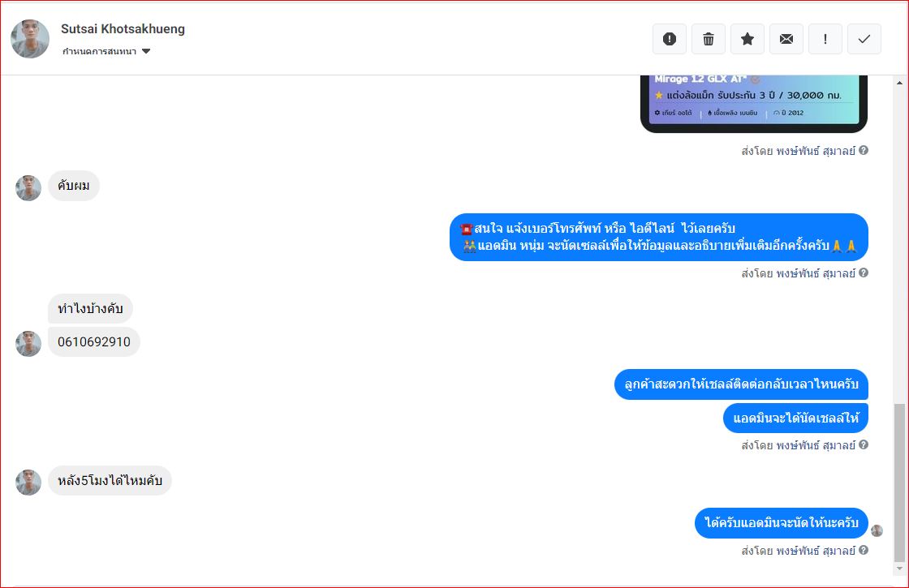Click the spam report exclamation circle icon

click(x=670, y=39)
